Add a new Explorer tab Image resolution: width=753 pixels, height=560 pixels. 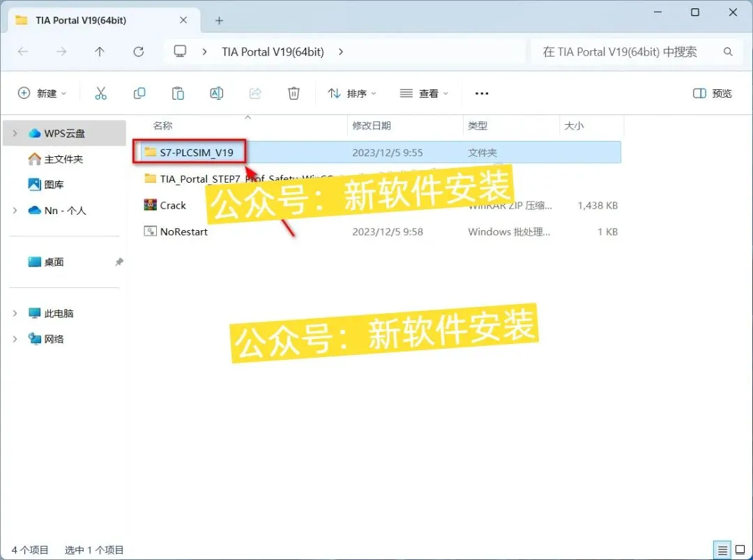pos(219,21)
